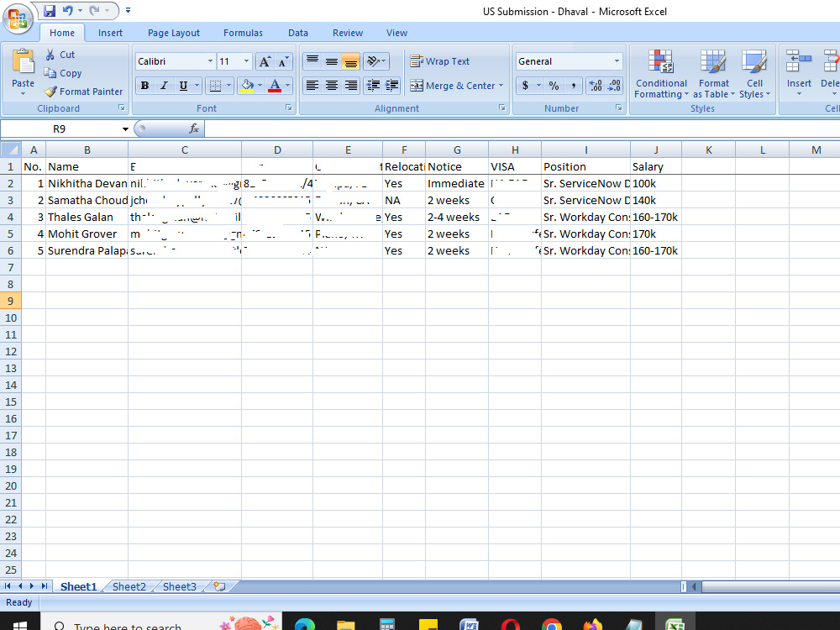Open the Formulas ribbon tab
Image resolution: width=840 pixels, height=630 pixels.
[x=244, y=33]
